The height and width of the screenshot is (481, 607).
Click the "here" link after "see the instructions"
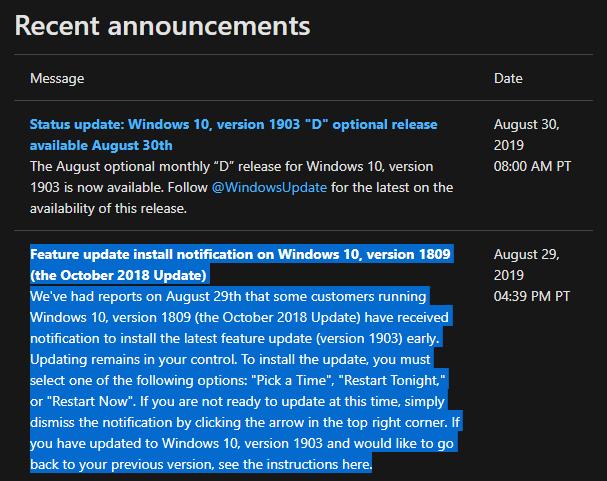[x=355, y=465]
